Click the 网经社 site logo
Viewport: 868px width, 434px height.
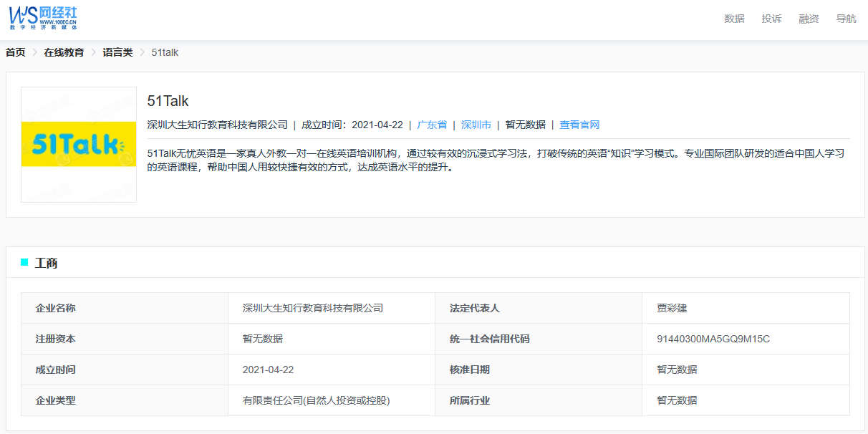[x=43, y=18]
